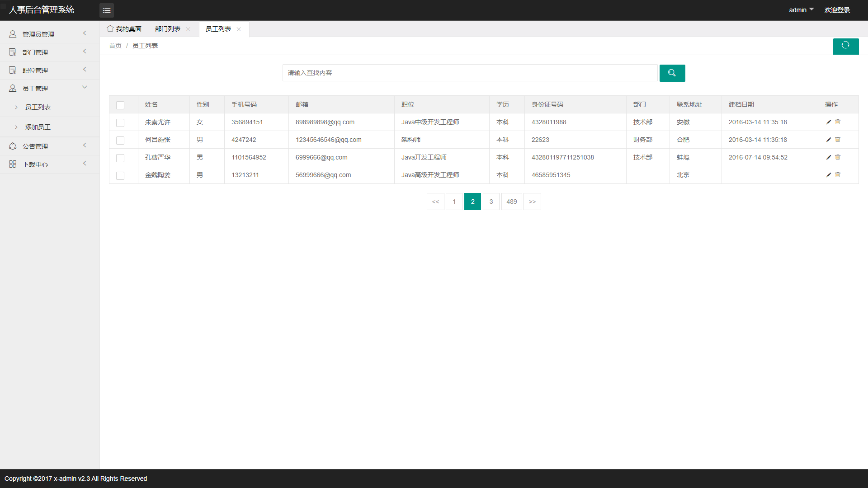This screenshot has height=488, width=868.
Task: Click the green search magnifier button
Action: [672, 73]
